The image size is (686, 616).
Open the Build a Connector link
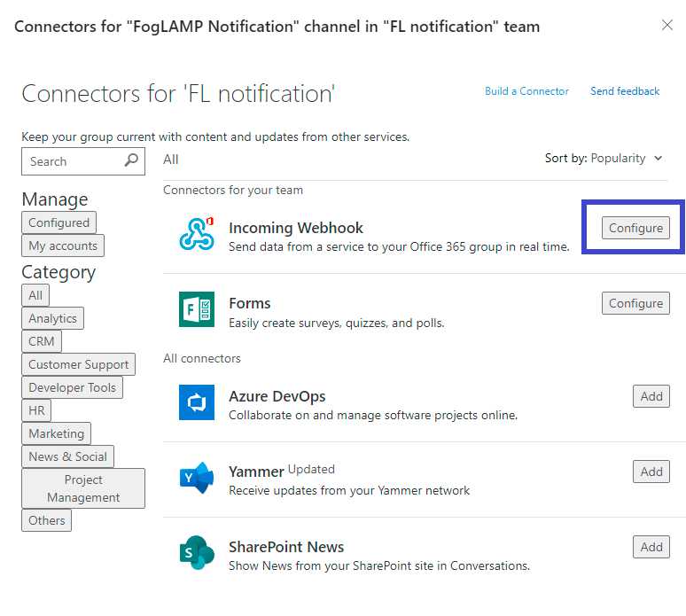[526, 91]
